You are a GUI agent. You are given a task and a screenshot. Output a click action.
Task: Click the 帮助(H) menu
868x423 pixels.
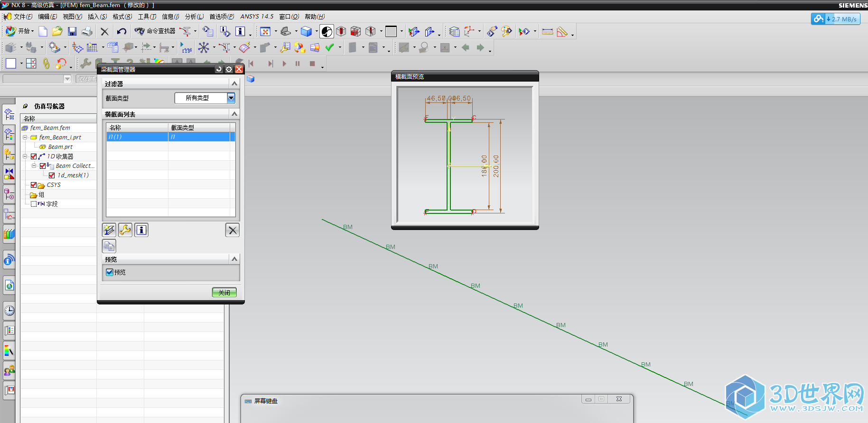click(x=315, y=17)
